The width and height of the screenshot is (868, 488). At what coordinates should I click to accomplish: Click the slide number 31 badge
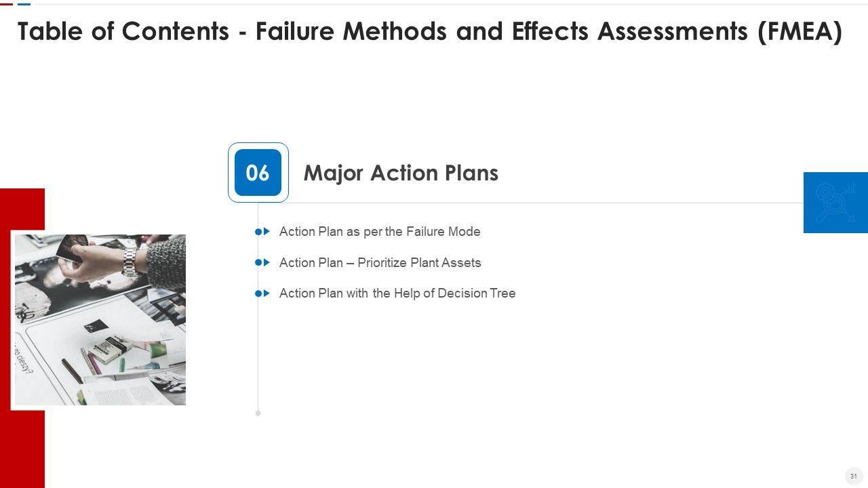pos(853,476)
